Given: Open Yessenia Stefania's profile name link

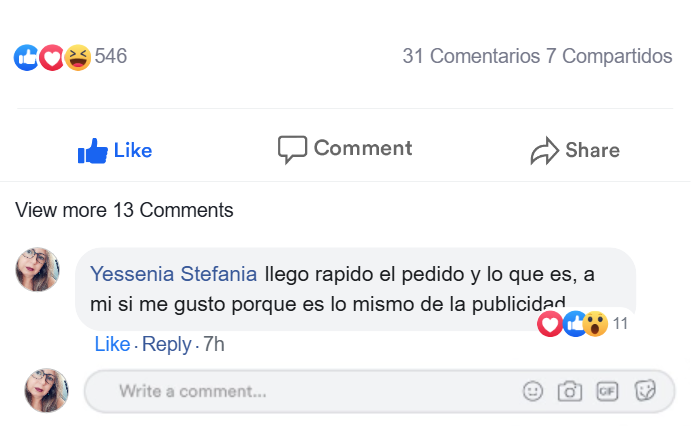Looking at the screenshot, I should coord(174,273).
